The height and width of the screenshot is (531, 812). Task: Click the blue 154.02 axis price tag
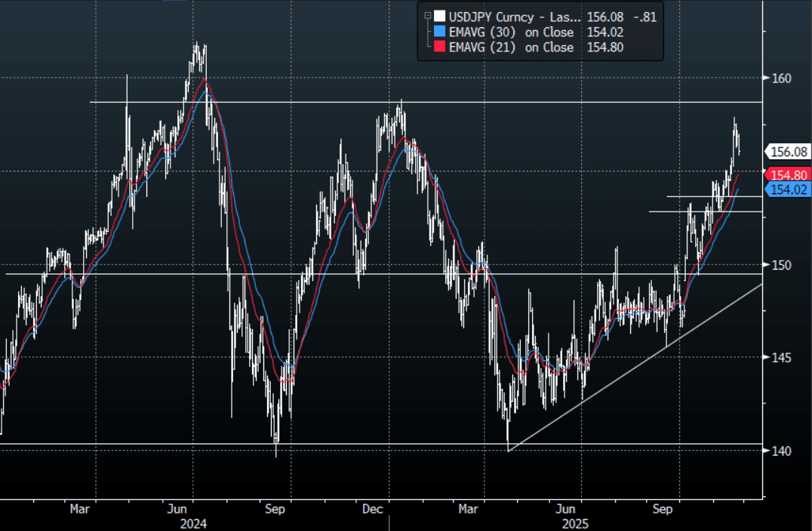(786, 190)
